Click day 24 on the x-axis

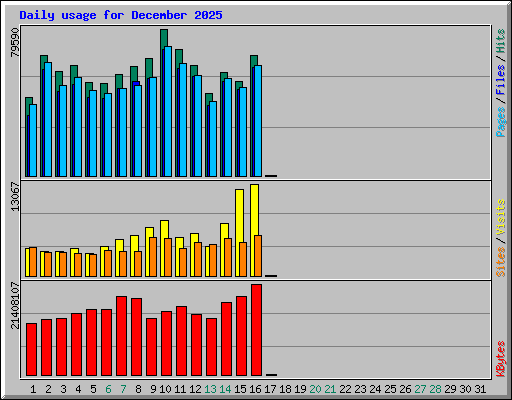point(375,389)
